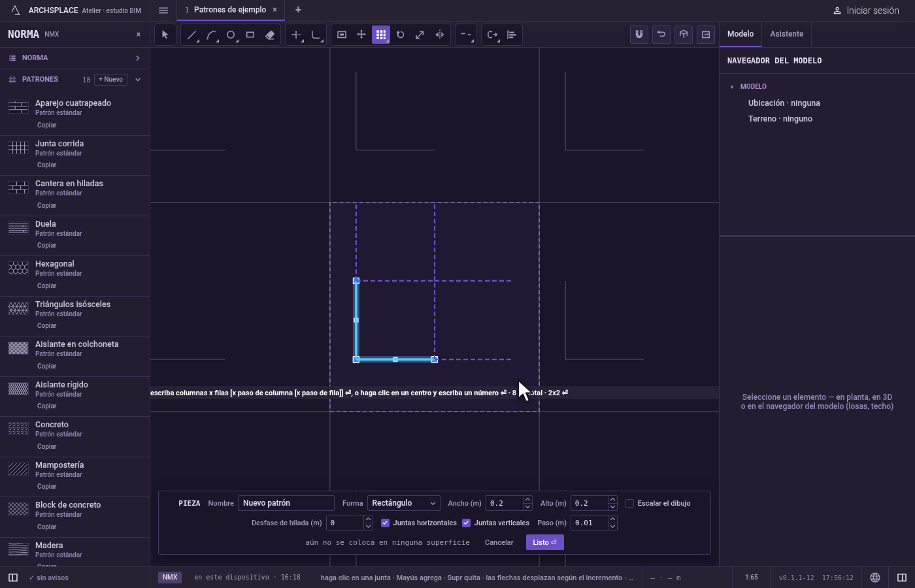
Task: Select the Circle drawing tool
Action: pyautogui.click(x=231, y=35)
